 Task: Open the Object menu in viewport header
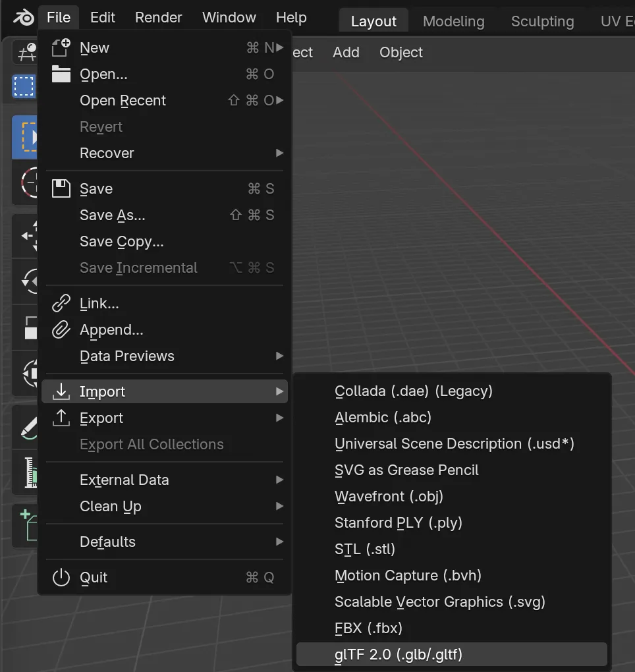401,52
